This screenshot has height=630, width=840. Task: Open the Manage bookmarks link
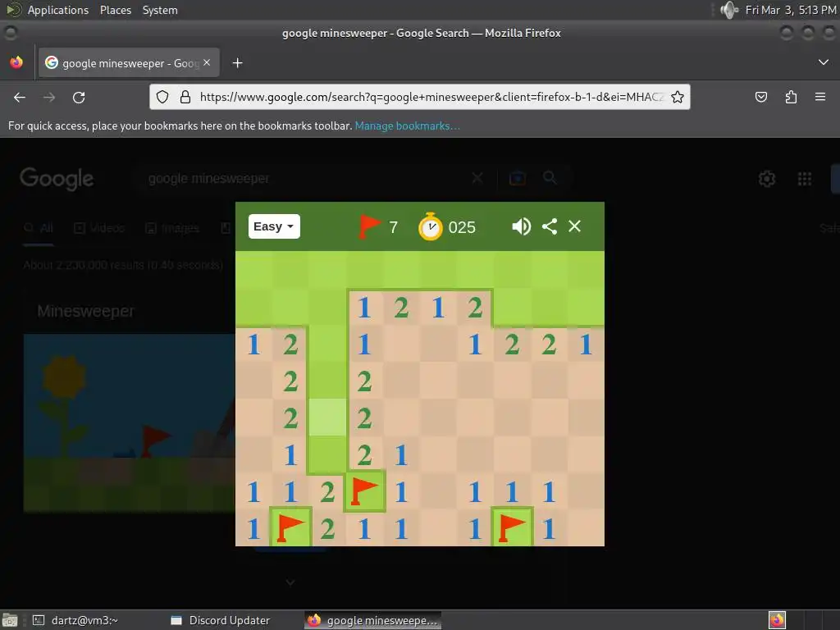(407, 126)
